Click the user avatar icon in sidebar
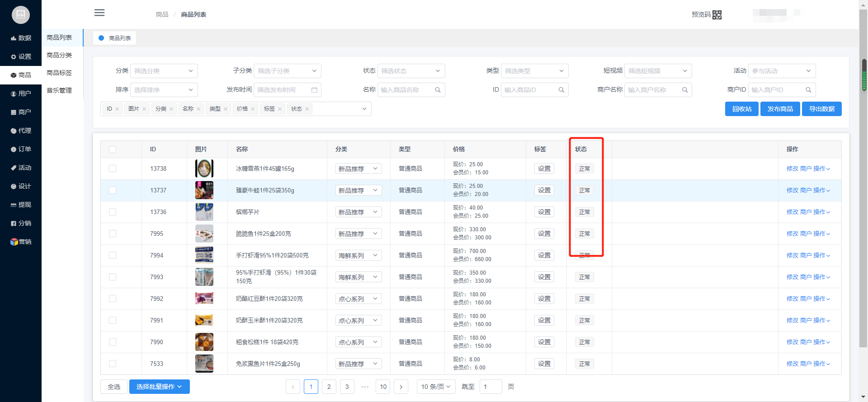The height and width of the screenshot is (402, 868). [x=21, y=15]
